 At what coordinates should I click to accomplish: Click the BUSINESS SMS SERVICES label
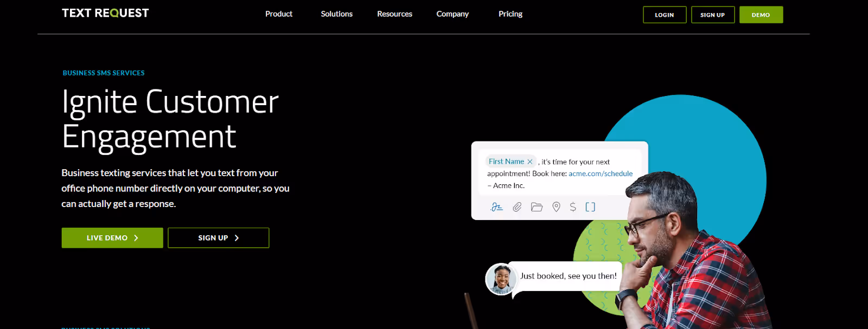pos(104,73)
